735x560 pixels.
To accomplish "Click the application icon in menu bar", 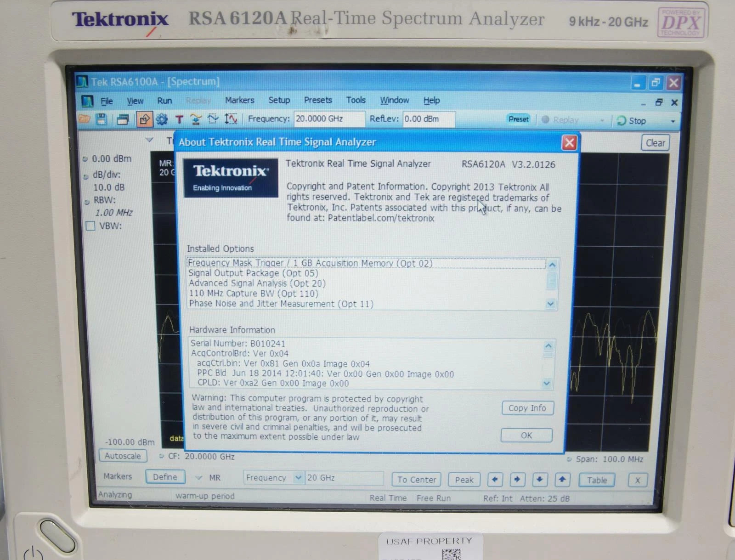I will point(87,101).
